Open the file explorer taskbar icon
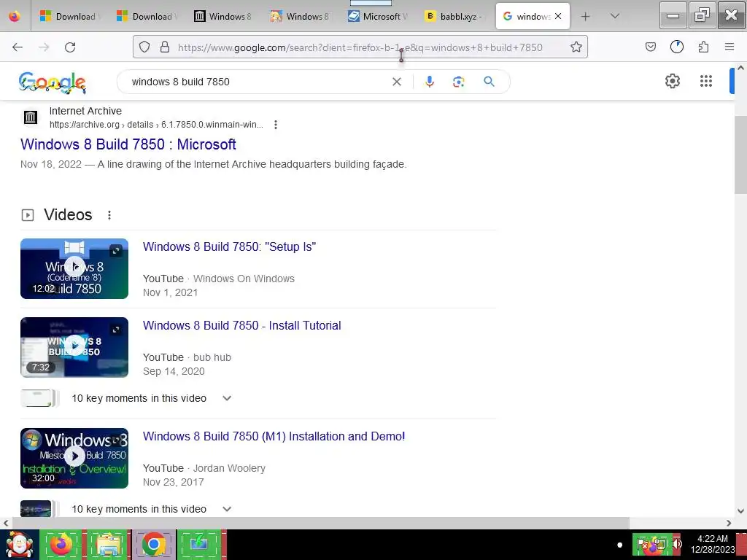This screenshot has height=560, width=747. click(108, 545)
